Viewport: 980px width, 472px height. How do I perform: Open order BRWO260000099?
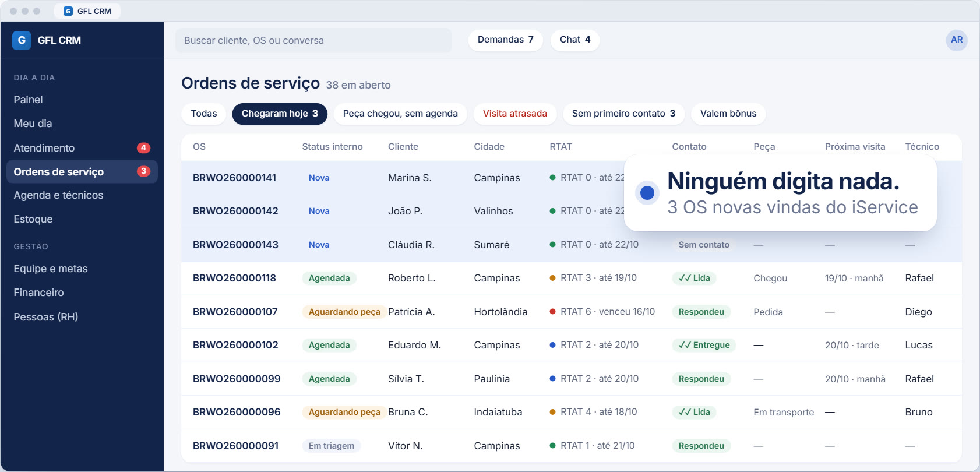coord(237,379)
